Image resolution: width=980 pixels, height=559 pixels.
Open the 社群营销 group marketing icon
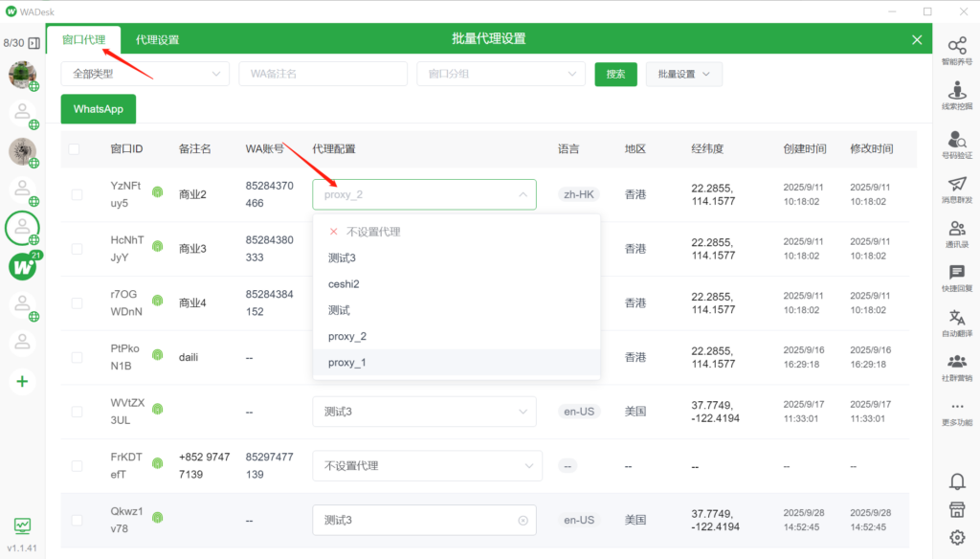(956, 364)
